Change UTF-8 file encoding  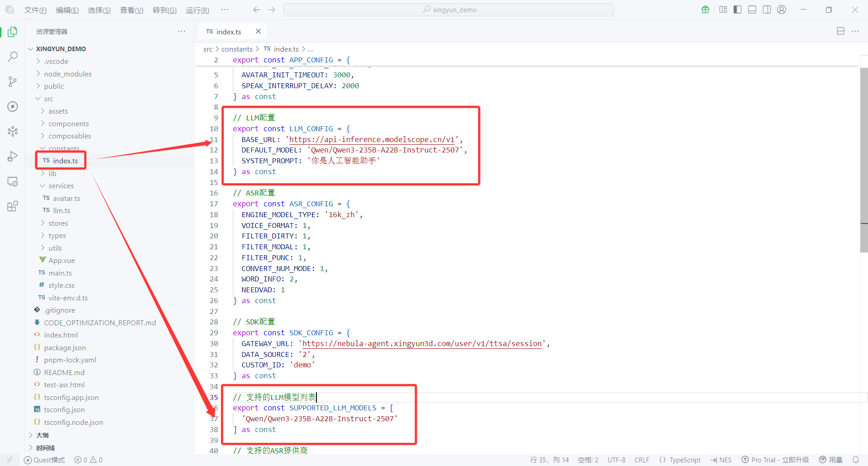point(616,460)
